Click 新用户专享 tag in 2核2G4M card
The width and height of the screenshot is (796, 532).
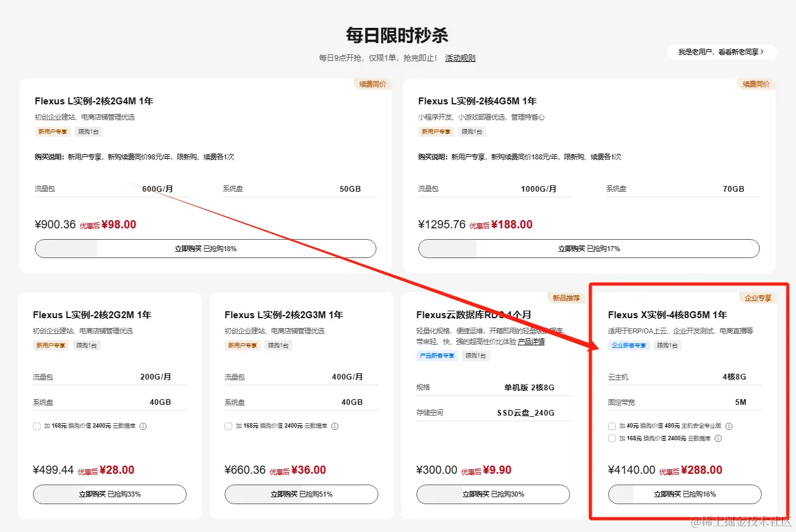click(53, 132)
